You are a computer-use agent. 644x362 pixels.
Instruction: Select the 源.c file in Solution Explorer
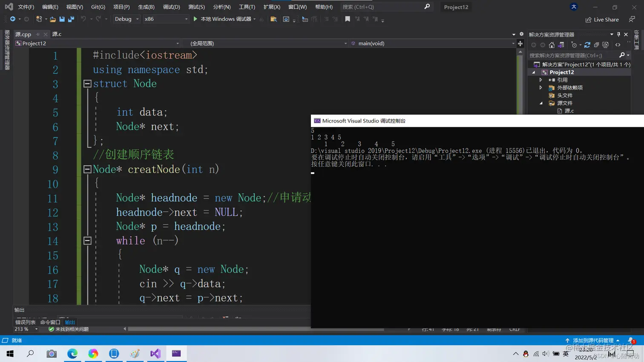(569, 111)
